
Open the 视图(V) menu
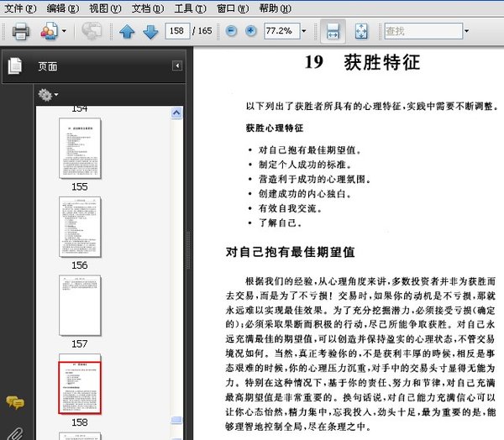tap(105, 8)
